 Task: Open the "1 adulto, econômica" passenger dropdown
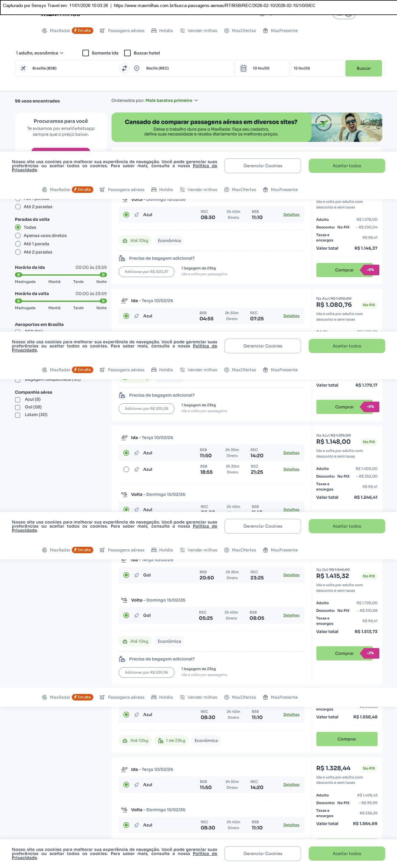[x=40, y=53]
